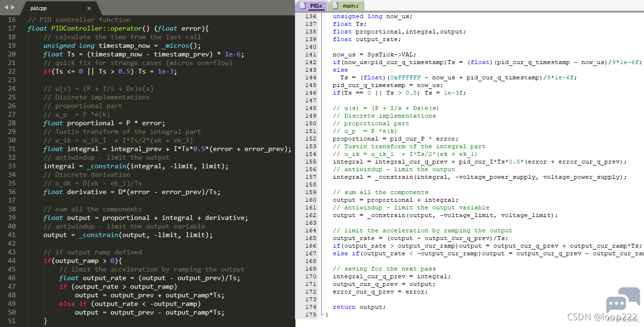Click line number 44 in pid.cpp gutter
Image resolution: width=644 pixels, height=327 pixels.
point(11,261)
